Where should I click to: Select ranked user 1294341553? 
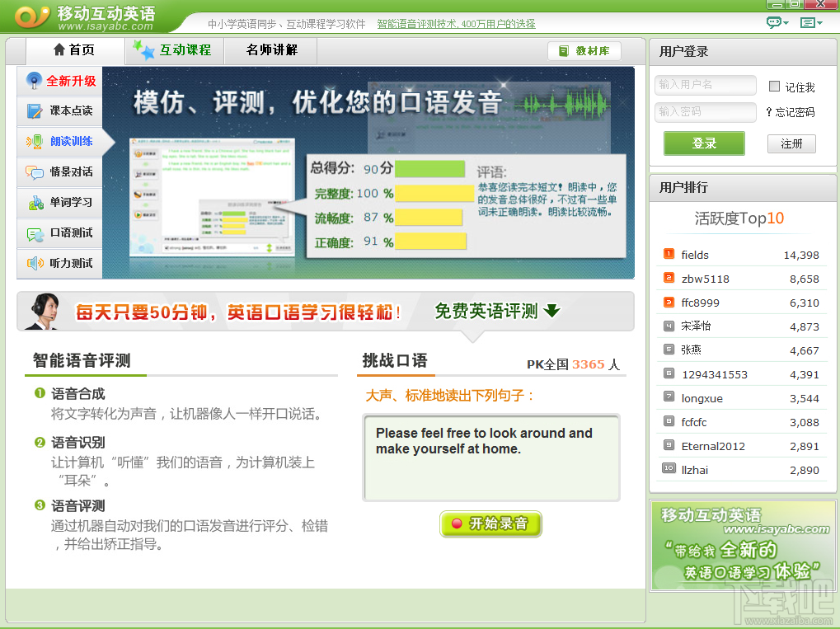click(x=741, y=374)
